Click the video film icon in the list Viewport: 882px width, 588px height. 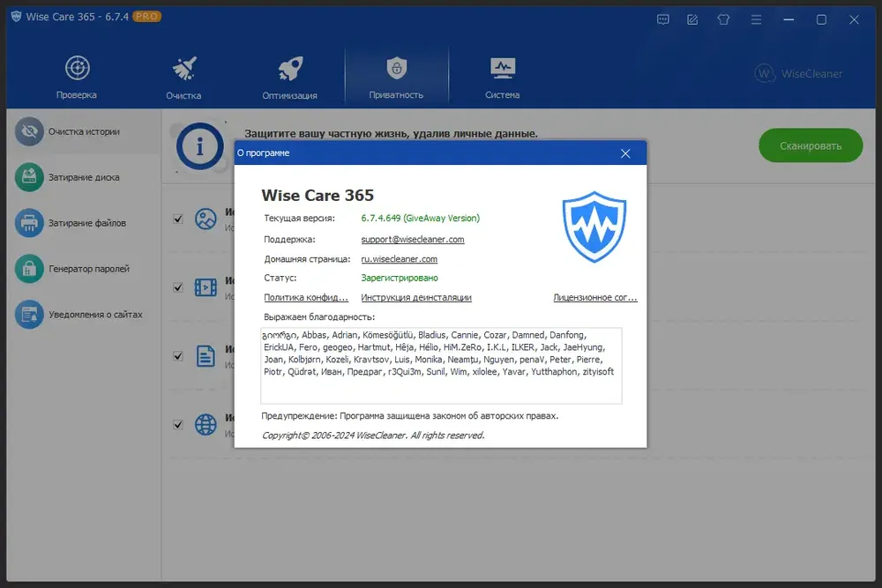(x=206, y=287)
